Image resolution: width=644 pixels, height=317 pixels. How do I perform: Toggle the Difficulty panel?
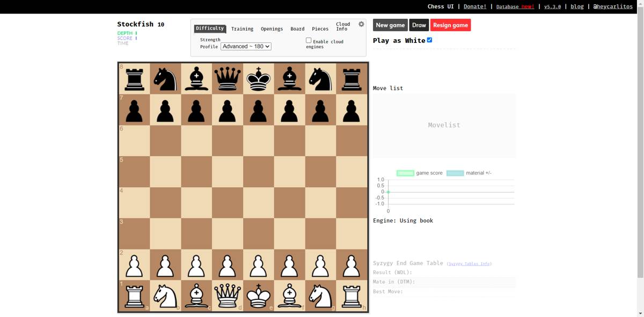click(210, 28)
